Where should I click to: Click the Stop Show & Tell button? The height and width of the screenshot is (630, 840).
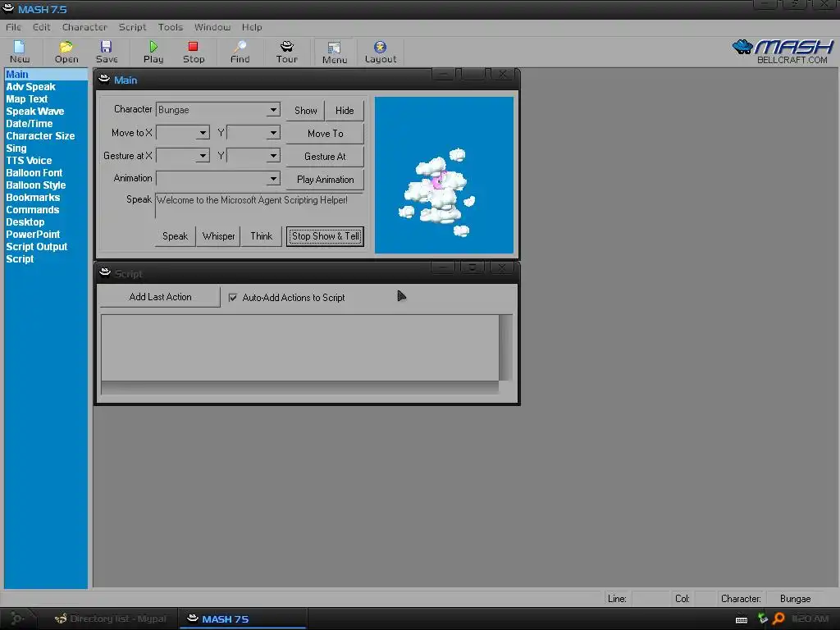(x=325, y=236)
